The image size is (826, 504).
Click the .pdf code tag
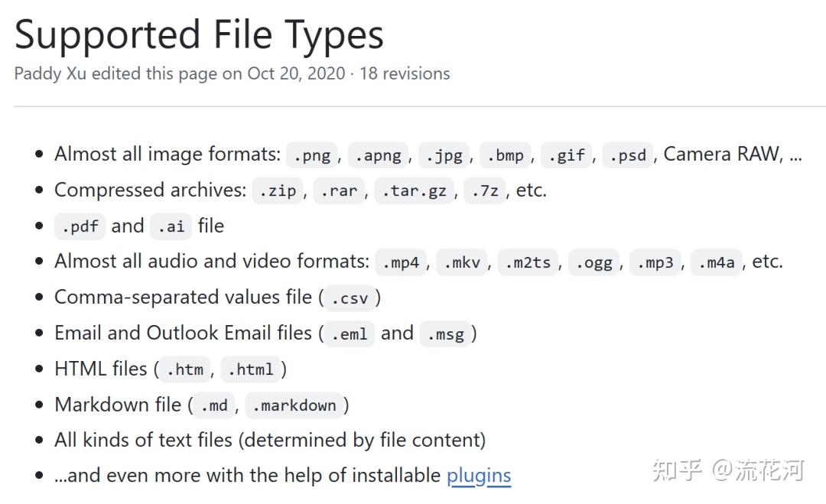pos(79,227)
